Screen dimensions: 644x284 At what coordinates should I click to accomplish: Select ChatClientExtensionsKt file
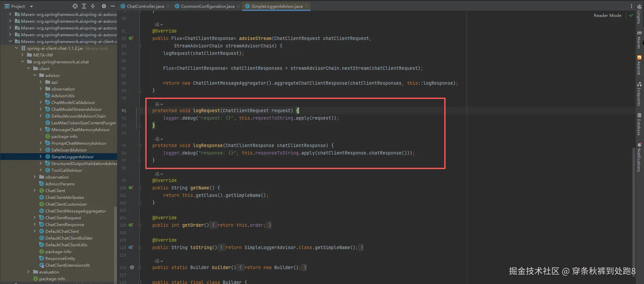[x=67, y=265]
